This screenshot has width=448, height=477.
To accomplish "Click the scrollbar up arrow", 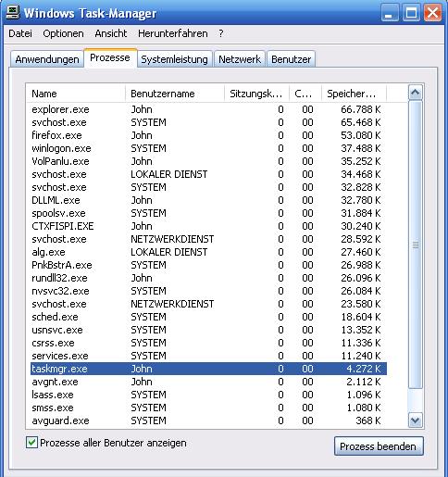I will click(416, 93).
